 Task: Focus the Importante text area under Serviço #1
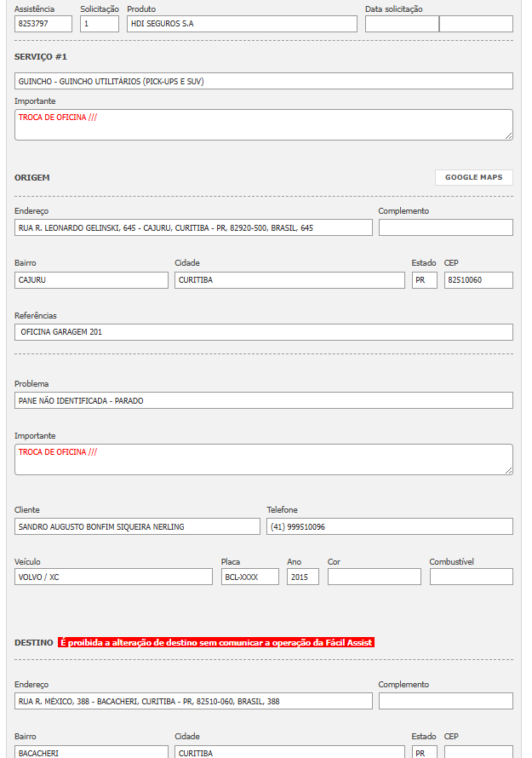coord(264,124)
